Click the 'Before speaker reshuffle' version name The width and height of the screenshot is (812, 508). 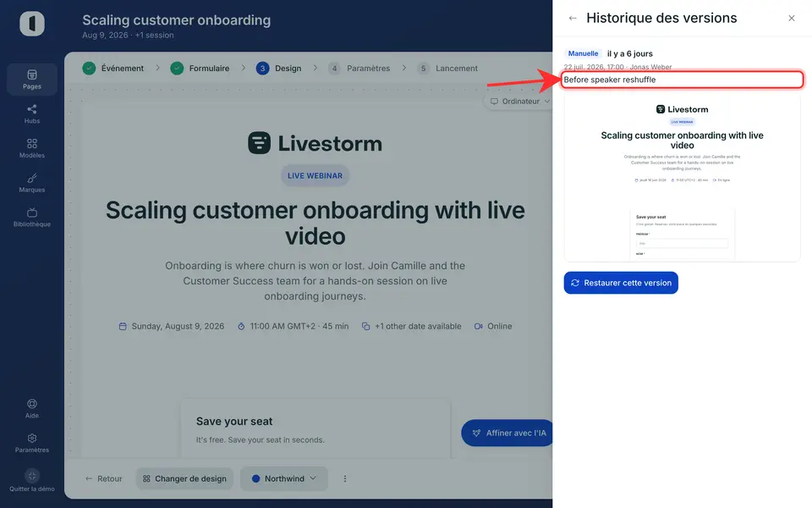click(x=610, y=80)
